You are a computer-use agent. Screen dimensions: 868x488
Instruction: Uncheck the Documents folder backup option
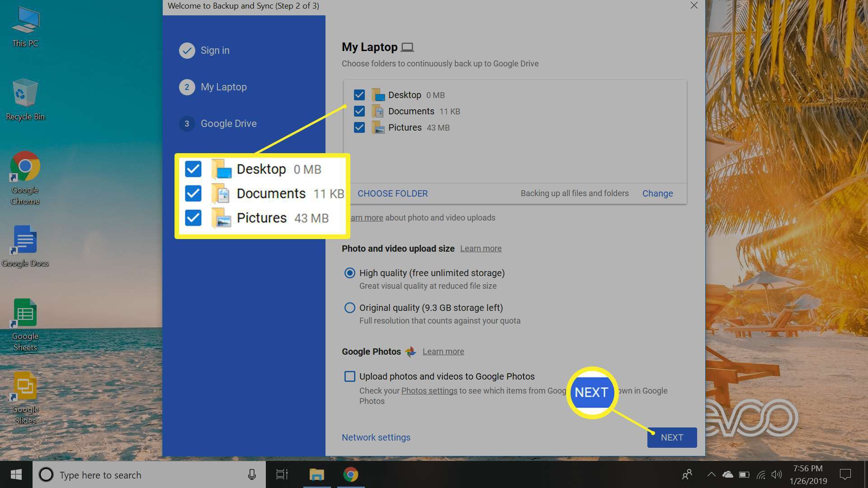coord(359,111)
